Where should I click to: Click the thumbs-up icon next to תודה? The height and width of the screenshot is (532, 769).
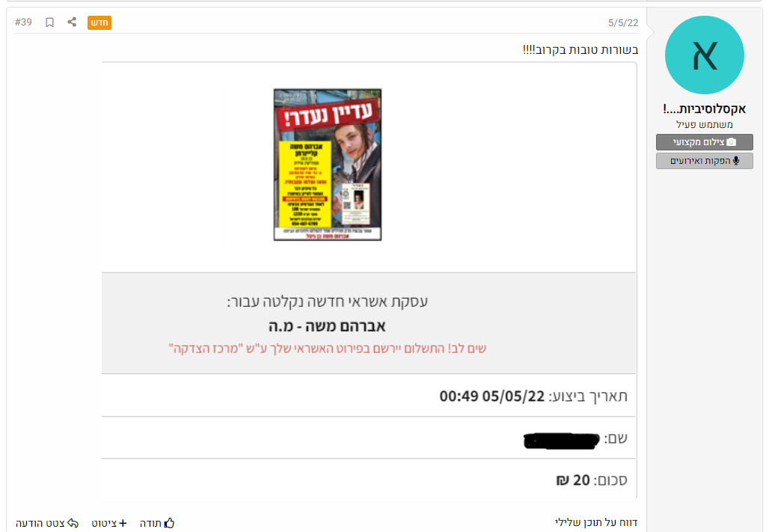point(169,523)
